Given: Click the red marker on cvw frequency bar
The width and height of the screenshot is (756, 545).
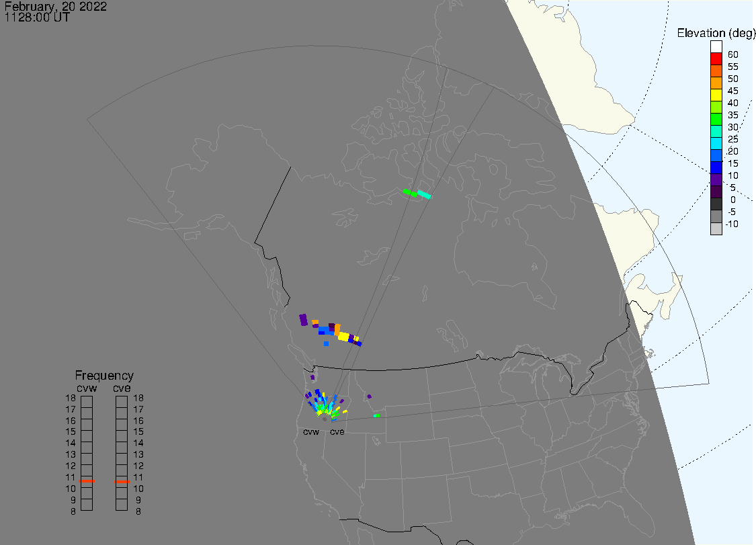Looking at the screenshot, I should pyautogui.click(x=87, y=481).
